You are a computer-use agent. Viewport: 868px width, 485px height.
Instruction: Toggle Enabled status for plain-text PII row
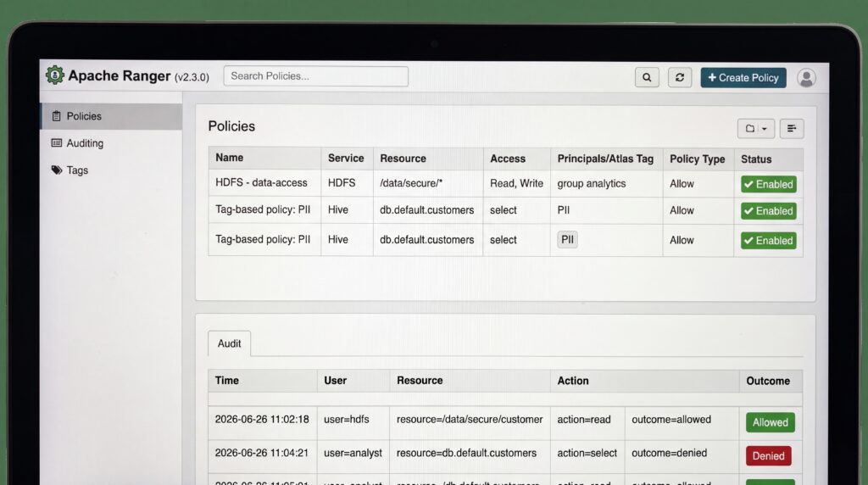coord(768,211)
